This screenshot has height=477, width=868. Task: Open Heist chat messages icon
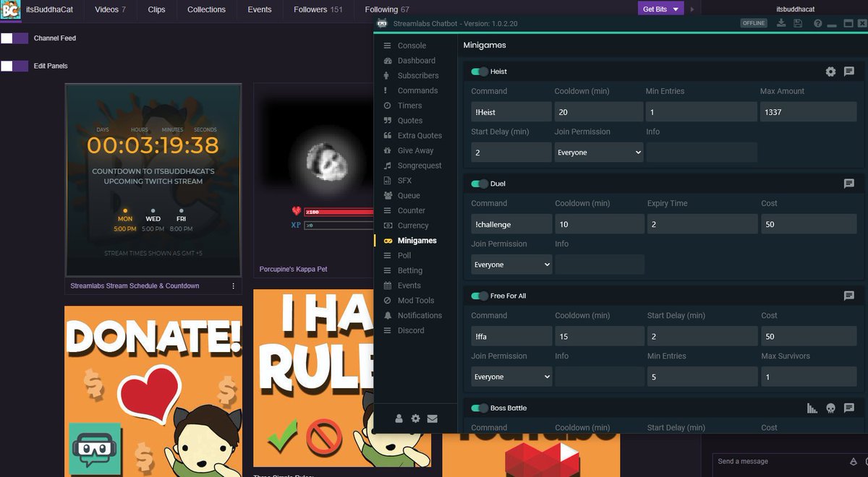pyautogui.click(x=849, y=72)
